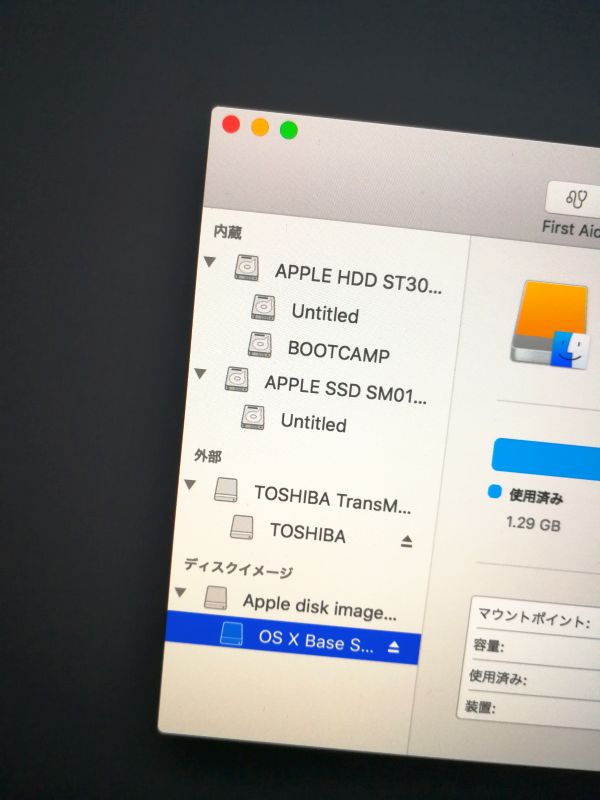Image resolution: width=600 pixels, height=800 pixels.
Task: Click the Apple disk image drive icon
Action: pos(216,597)
